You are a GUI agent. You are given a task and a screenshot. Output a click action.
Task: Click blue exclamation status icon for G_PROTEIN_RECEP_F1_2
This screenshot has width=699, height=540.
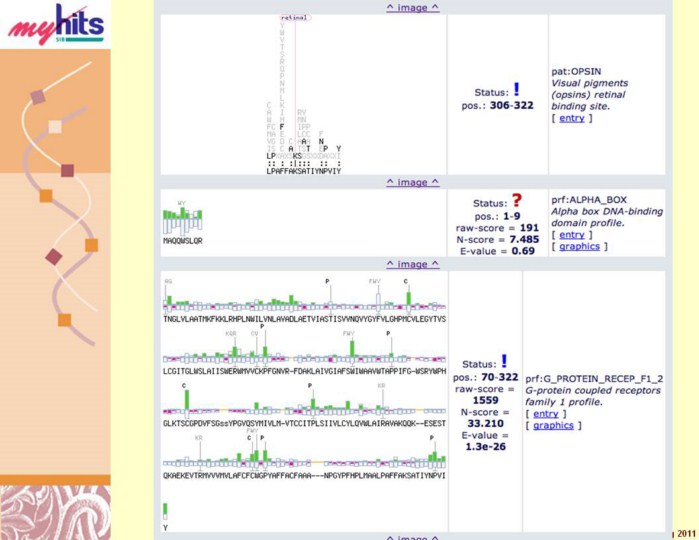pyautogui.click(x=504, y=361)
